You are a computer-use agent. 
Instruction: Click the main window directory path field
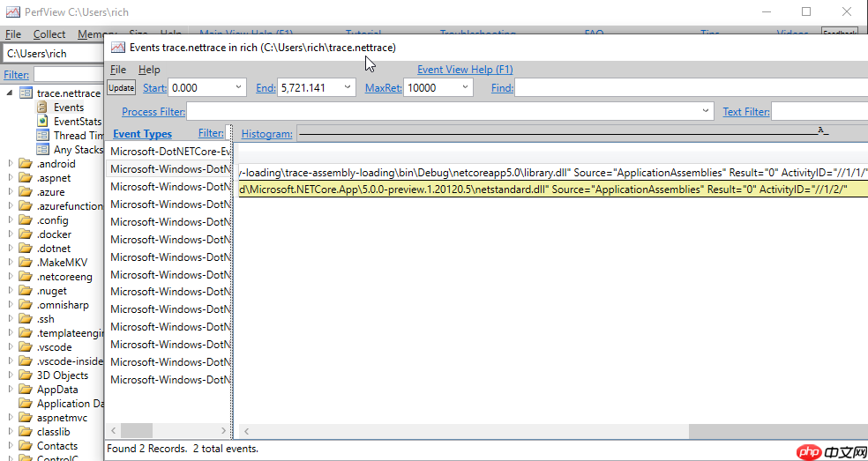tap(53, 54)
